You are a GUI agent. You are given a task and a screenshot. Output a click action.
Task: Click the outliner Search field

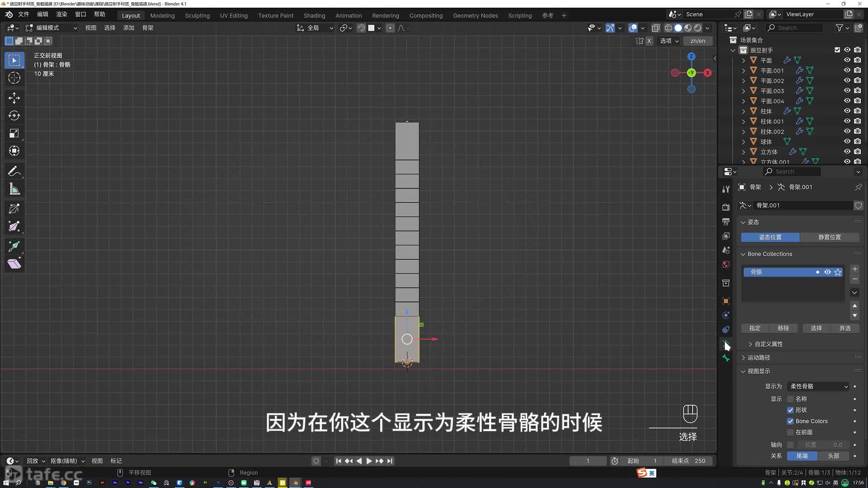tap(795, 28)
